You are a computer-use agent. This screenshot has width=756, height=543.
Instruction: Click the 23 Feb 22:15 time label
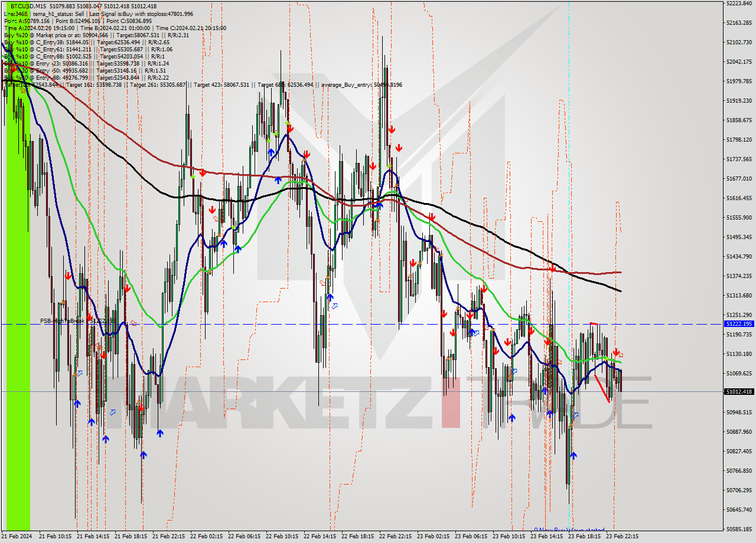[622, 537]
